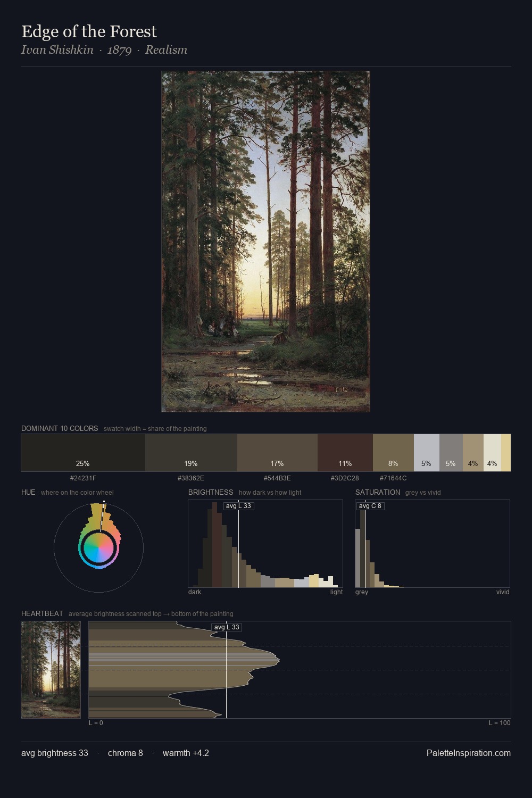Click 'avg L 33' label in brightness histogram
The height and width of the screenshot is (798, 532).
click(x=238, y=506)
